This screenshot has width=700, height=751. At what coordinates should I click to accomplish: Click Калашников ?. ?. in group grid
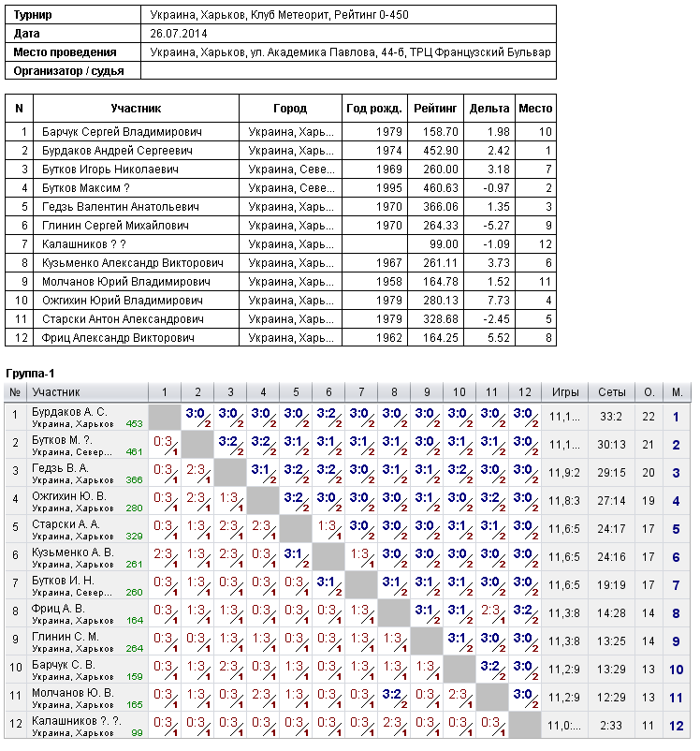coord(77,721)
